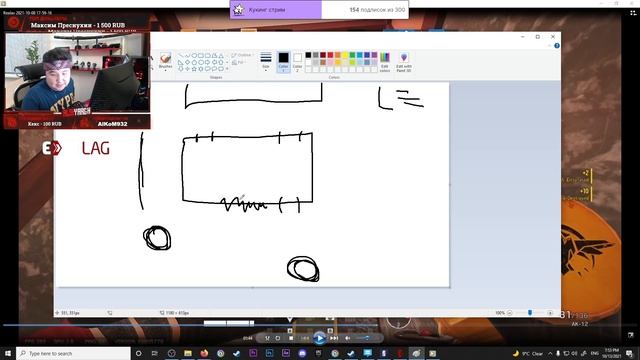Open Edit colors dialog
This screenshot has width=640, height=360.
(x=384, y=62)
